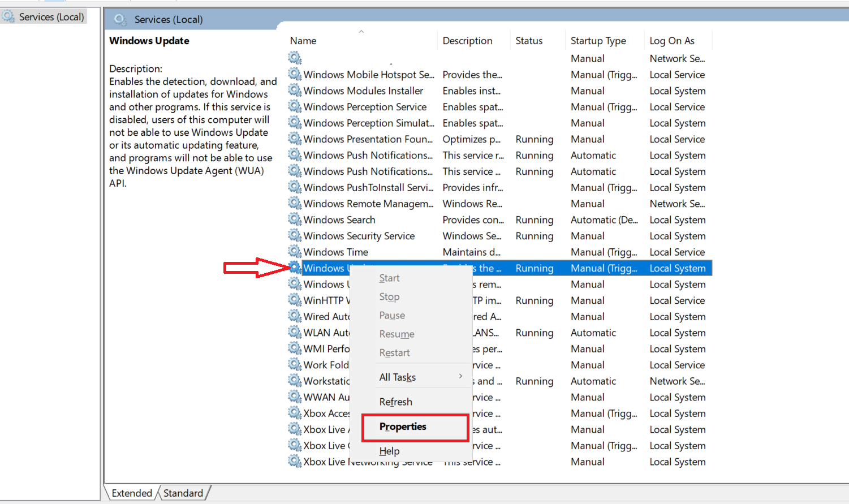The width and height of the screenshot is (849, 504).
Task: Click the gear icon beside Windows Modules Installer
Action: click(295, 90)
